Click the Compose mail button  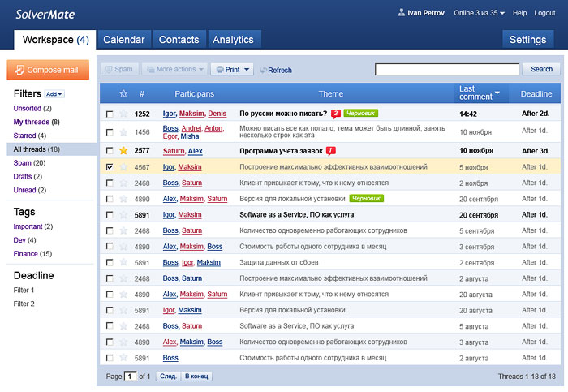(48, 70)
